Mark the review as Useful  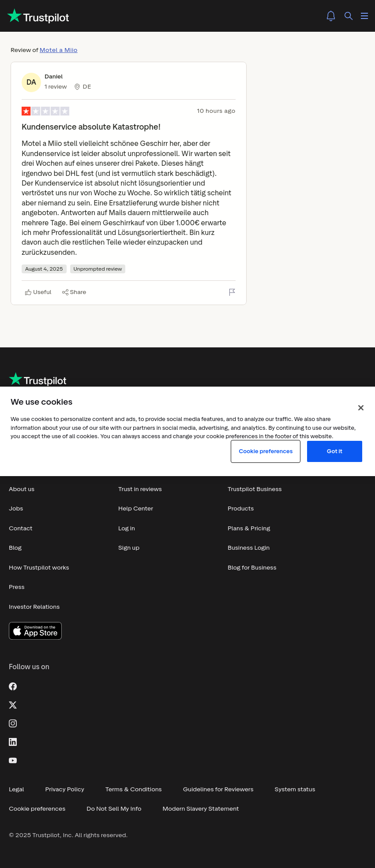[x=38, y=292]
